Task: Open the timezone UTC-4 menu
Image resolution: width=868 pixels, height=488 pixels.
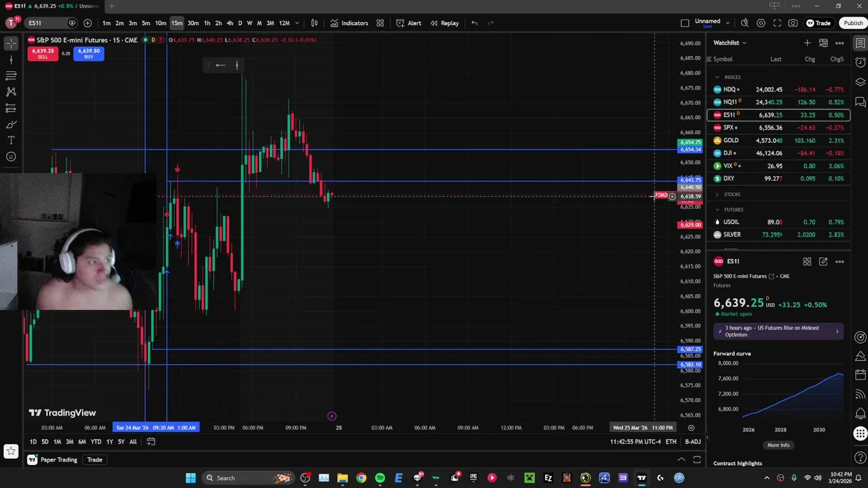Action: click(635, 442)
